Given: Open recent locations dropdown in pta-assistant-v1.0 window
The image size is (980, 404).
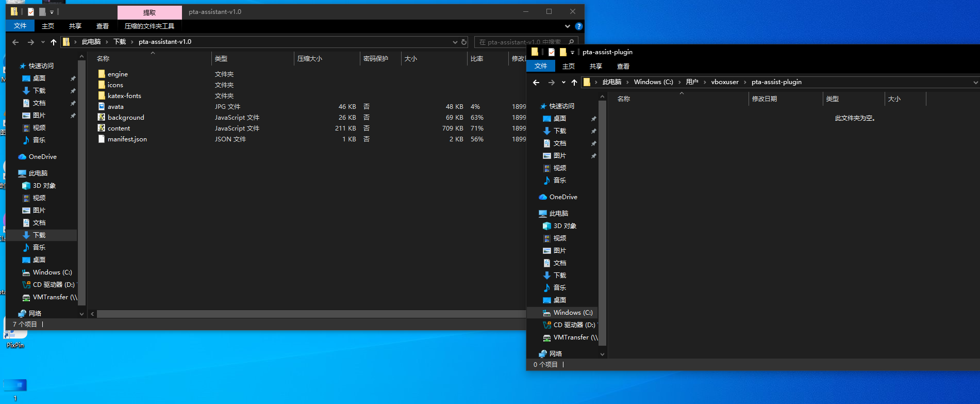Looking at the screenshot, I should click(x=43, y=42).
